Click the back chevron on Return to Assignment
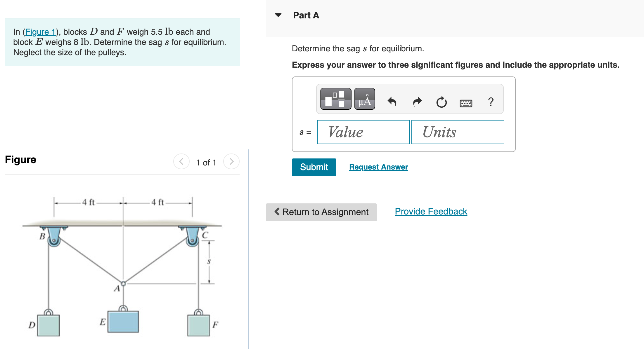Viewport: 644px width, 349px height. [277, 212]
